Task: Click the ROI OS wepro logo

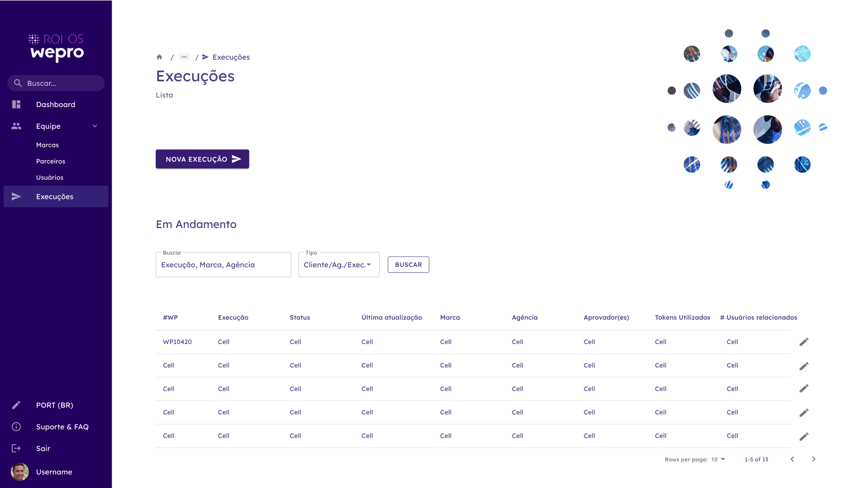Action: point(56,48)
